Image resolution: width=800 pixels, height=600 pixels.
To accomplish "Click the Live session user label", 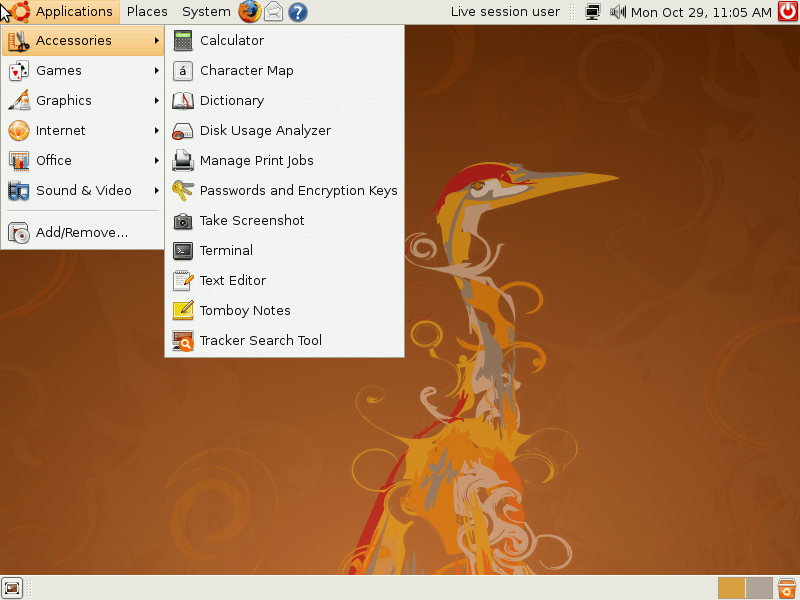I will [x=505, y=12].
